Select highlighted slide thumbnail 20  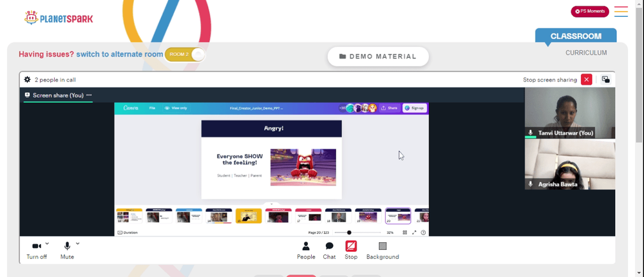click(398, 216)
